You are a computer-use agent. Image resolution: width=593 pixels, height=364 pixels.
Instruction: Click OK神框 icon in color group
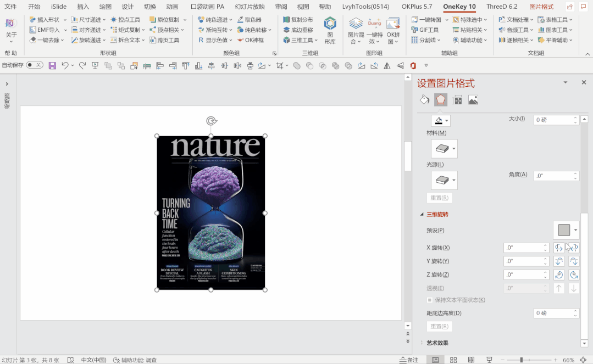tap(251, 40)
